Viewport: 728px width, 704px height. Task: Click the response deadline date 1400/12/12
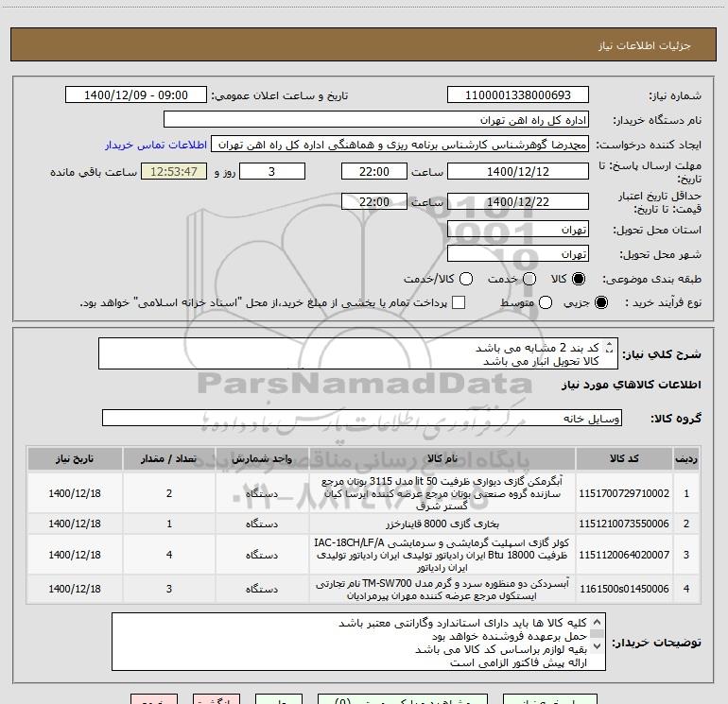[x=518, y=171]
